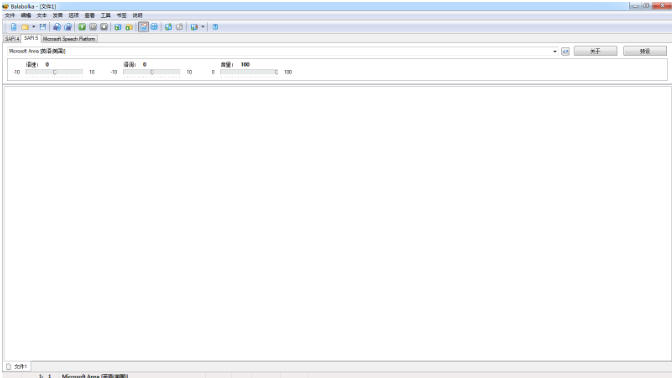Viewport: 672px width, 378px height.
Task: Click the first blue Save audio icon
Action: (x=57, y=27)
